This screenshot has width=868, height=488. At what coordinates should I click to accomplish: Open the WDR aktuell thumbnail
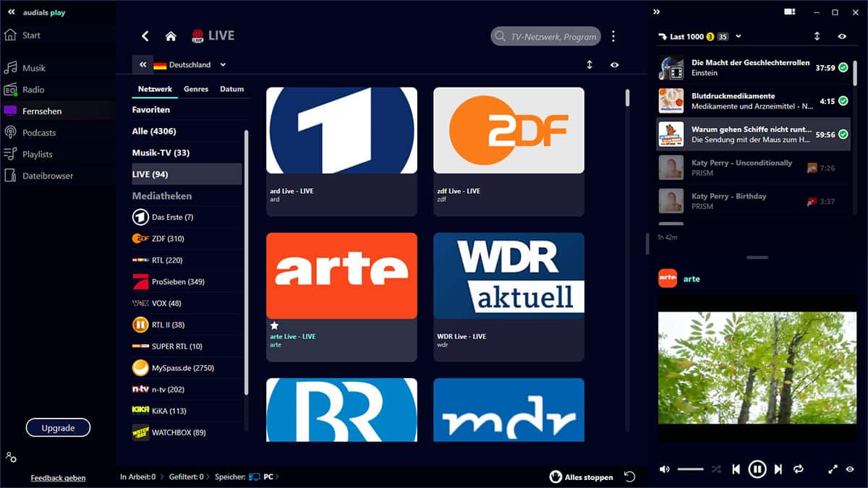[x=509, y=275]
